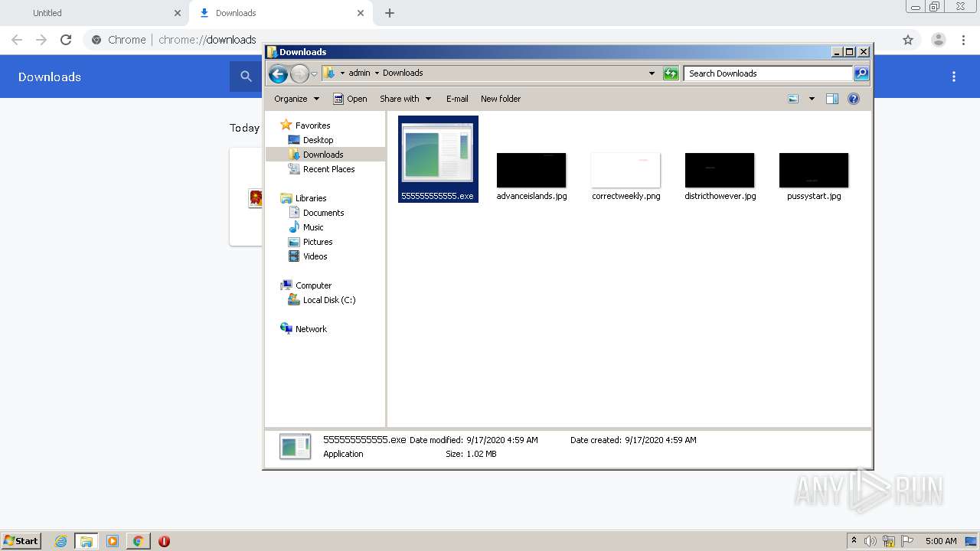The width and height of the screenshot is (980, 551).
Task: Click the 5:00 AM system clock
Action: coord(941,541)
